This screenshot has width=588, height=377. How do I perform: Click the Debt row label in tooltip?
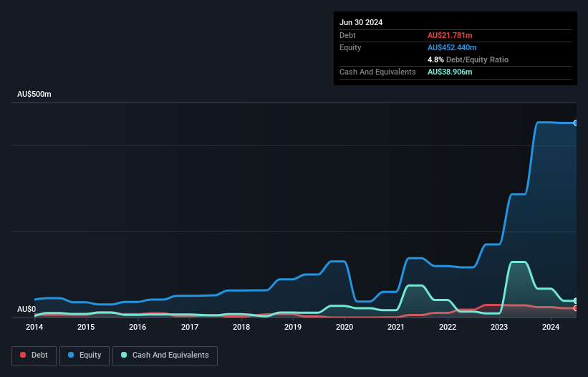tap(347, 35)
